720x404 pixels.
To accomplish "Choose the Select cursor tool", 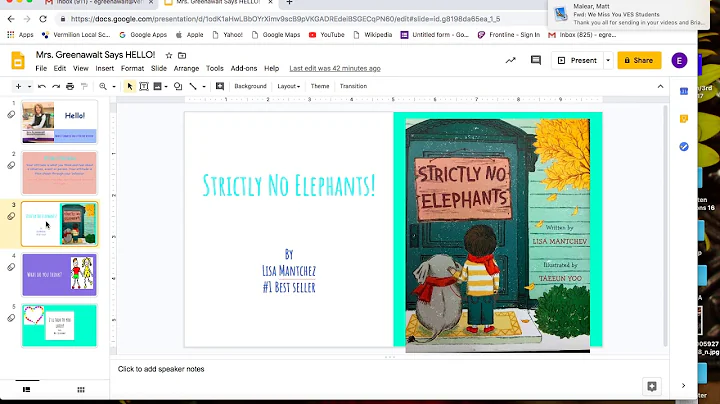I will [129, 86].
